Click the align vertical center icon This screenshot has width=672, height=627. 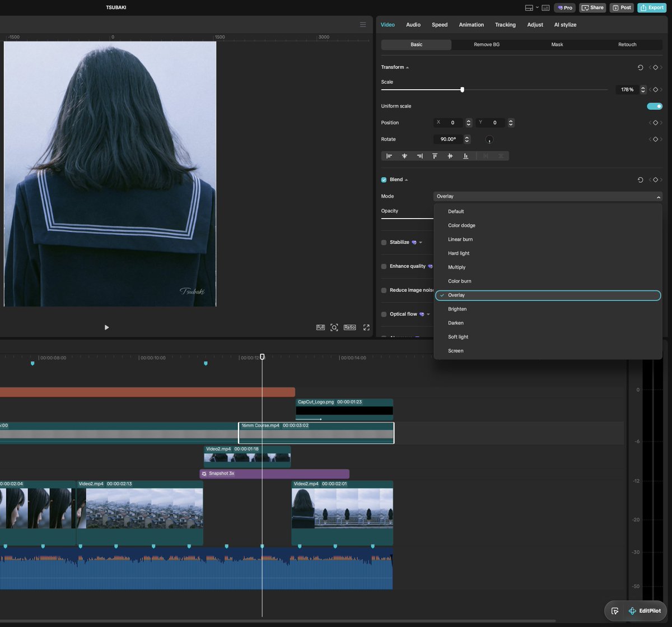pos(450,156)
